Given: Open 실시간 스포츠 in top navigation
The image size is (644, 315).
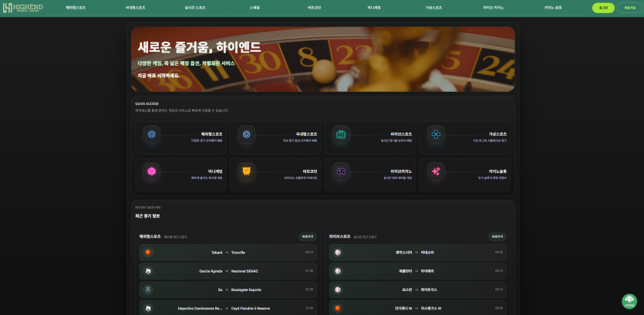Looking at the screenshot, I should coord(195,8).
